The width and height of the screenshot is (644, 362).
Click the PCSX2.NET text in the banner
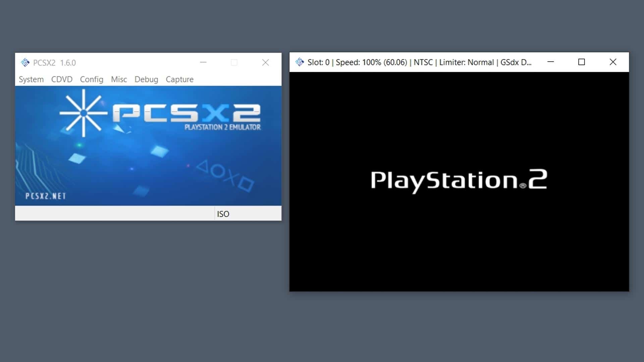click(x=46, y=196)
